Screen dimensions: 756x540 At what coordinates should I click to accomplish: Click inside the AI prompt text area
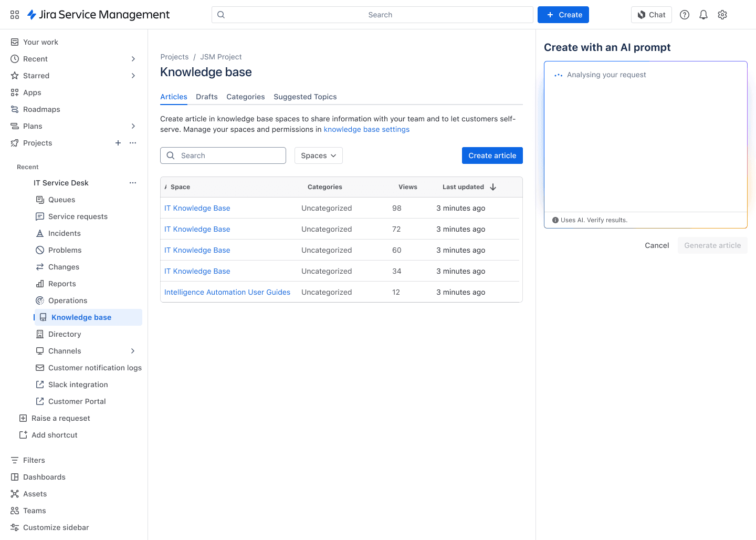point(646,137)
